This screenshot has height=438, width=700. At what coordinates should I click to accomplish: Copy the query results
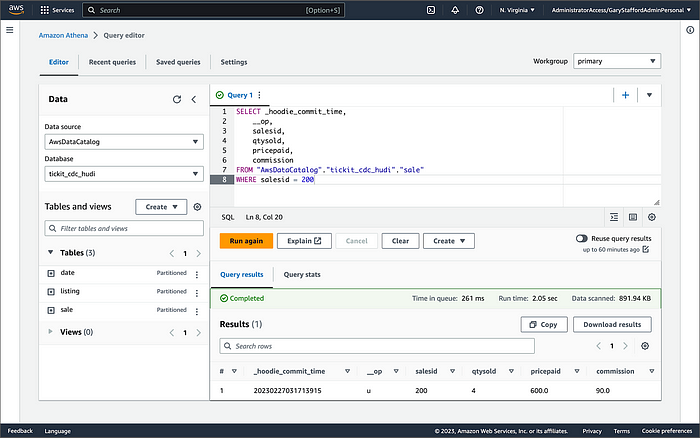tap(544, 325)
